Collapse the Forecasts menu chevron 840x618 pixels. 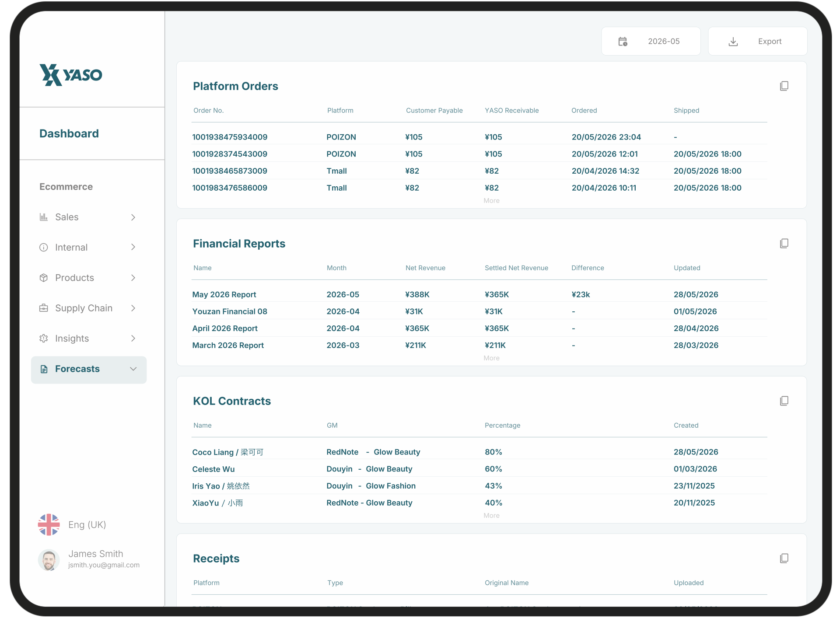[133, 369]
